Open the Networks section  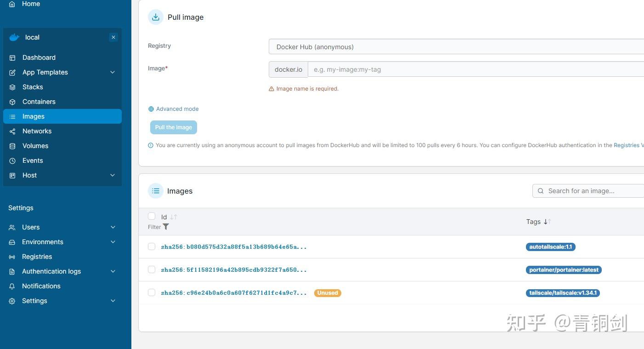tap(37, 131)
